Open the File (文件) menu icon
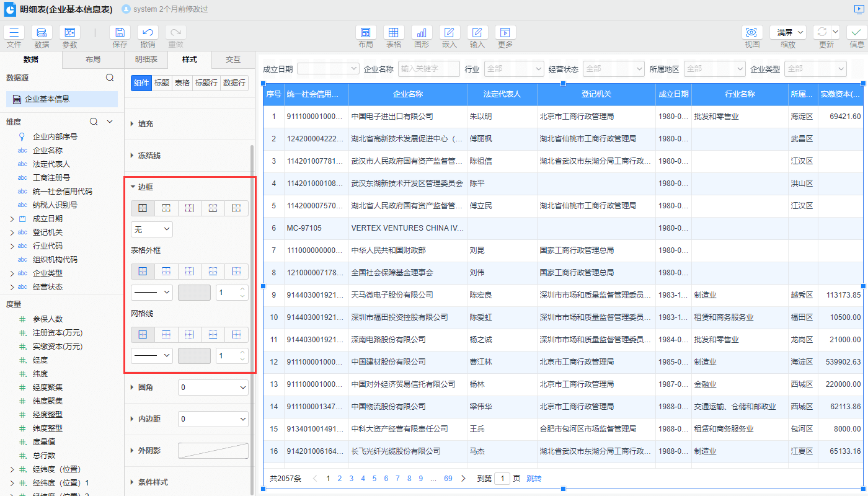Viewport: 868px width, 496px height. pos(14,33)
